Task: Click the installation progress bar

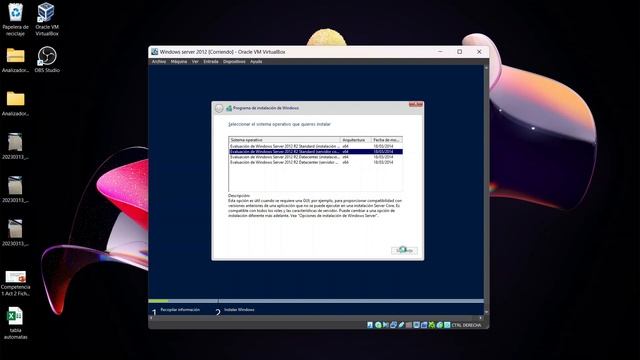Action: pyautogui.click(x=316, y=301)
